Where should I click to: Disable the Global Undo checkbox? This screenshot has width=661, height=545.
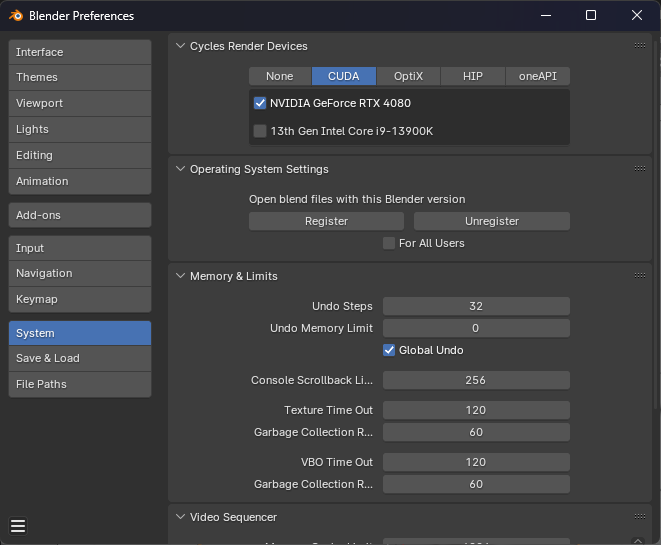point(389,350)
